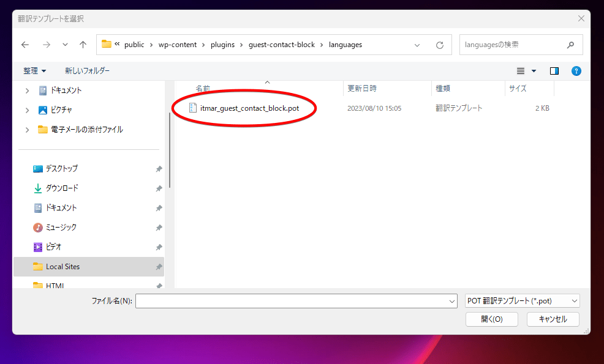Expand the ドキュメント tree node

tap(27, 91)
